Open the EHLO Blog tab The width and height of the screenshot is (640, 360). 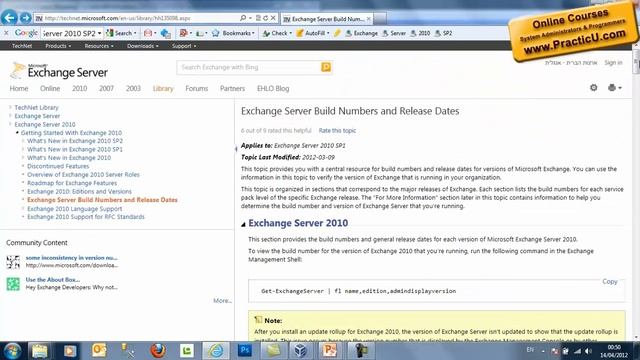click(x=273, y=88)
